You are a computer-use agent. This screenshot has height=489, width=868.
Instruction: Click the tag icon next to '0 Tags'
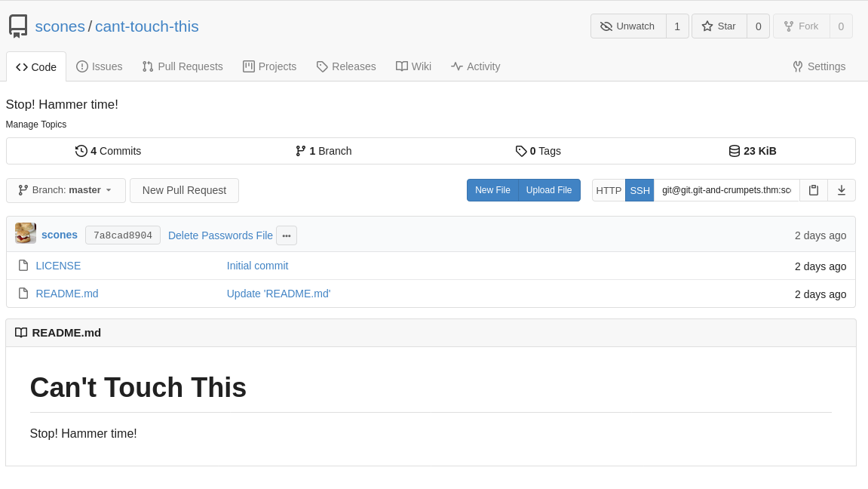click(x=521, y=151)
